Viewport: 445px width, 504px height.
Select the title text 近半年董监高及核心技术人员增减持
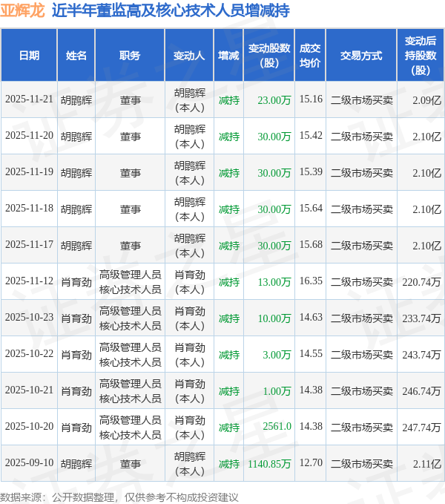pyautogui.click(x=171, y=10)
